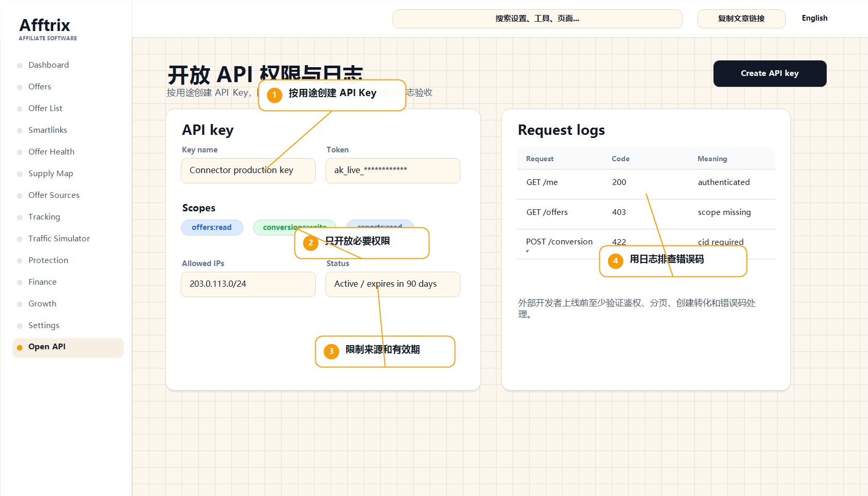Screen dimensions: 868x496
Task: Click the Afftrix logo
Action: 44,25
